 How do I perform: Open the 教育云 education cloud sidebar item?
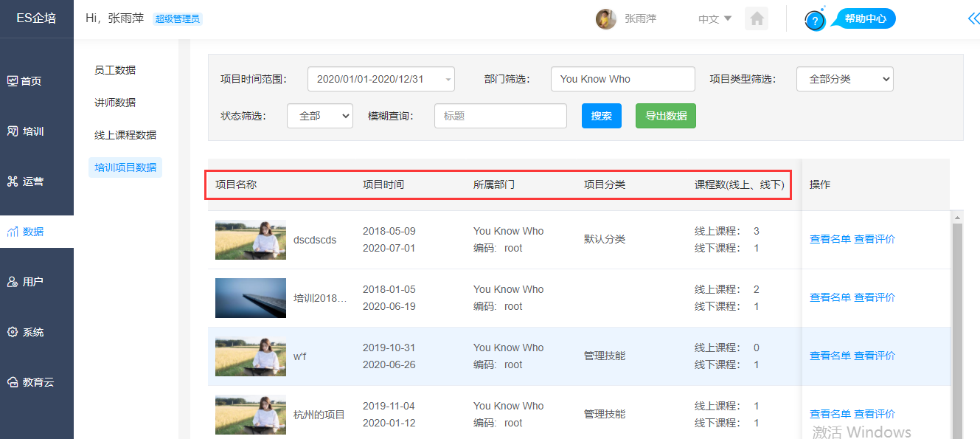pos(30,382)
